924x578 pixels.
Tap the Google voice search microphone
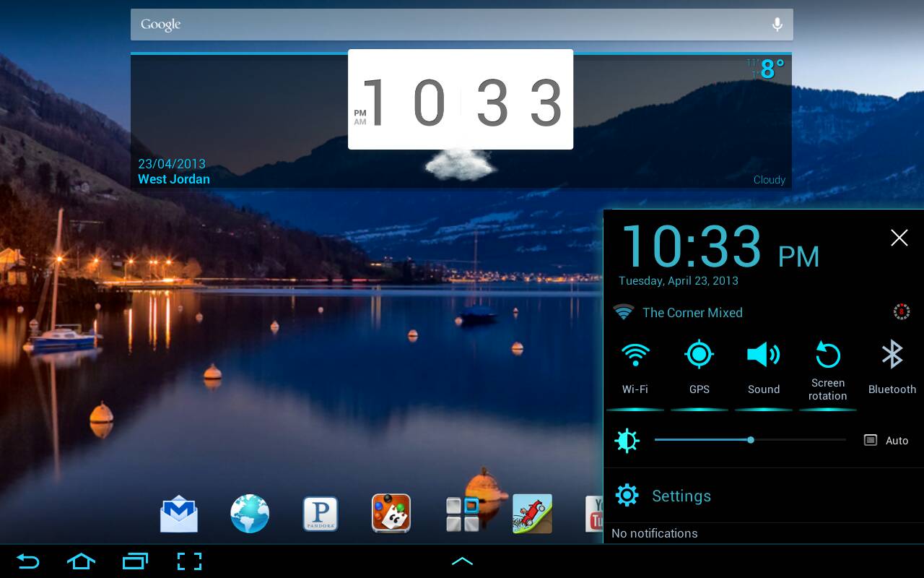[x=777, y=25]
